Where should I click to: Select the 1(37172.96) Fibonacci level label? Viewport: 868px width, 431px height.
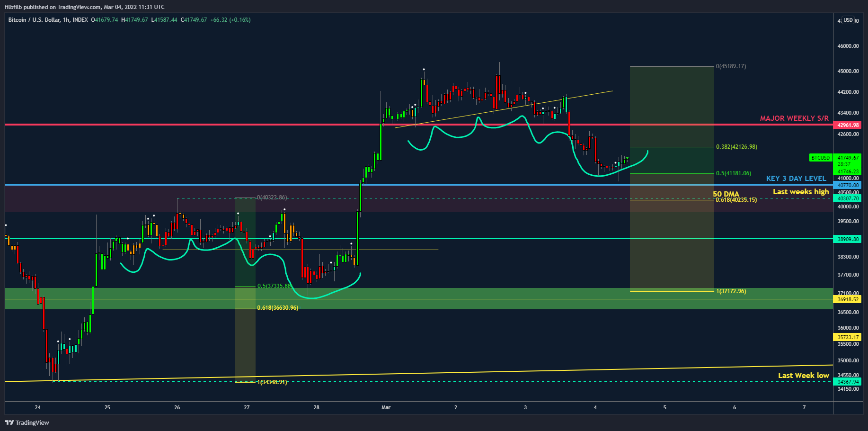(731, 291)
